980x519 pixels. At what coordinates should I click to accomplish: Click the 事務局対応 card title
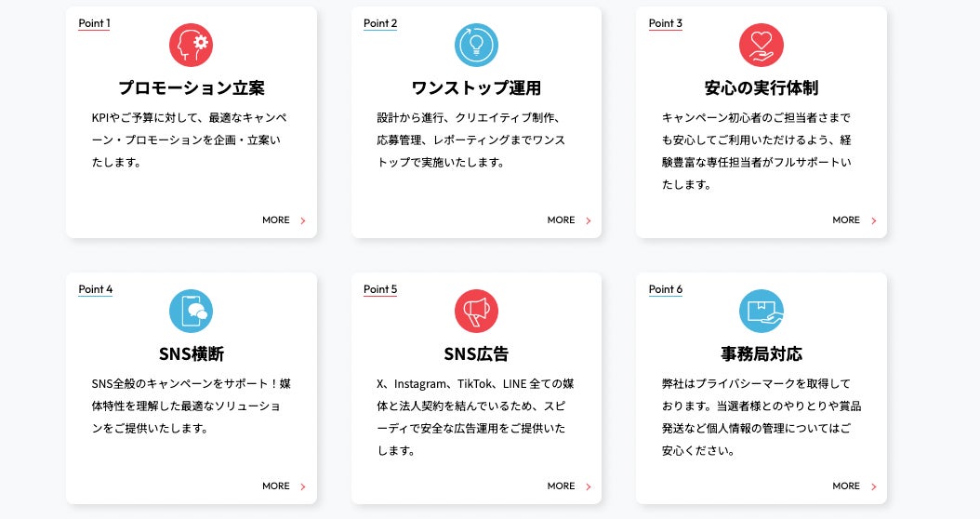(x=761, y=354)
